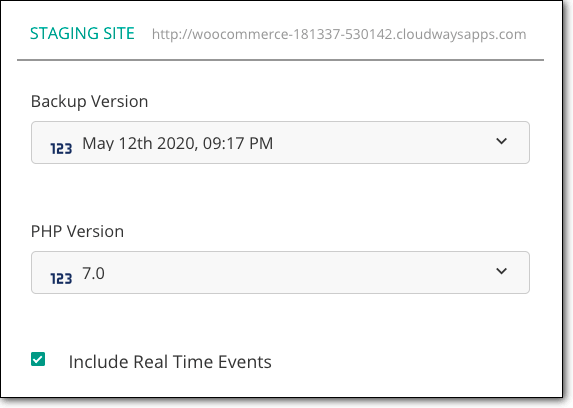
Task: Uncheck the Include Real Time Events checkbox
Action: pyautogui.click(x=38, y=359)
